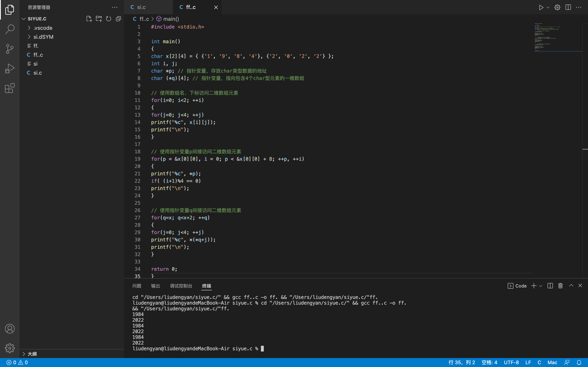The height and width of the screenshot is (367, 588).
Task: Expand the .vscode folder
Action: pos(43,28)
